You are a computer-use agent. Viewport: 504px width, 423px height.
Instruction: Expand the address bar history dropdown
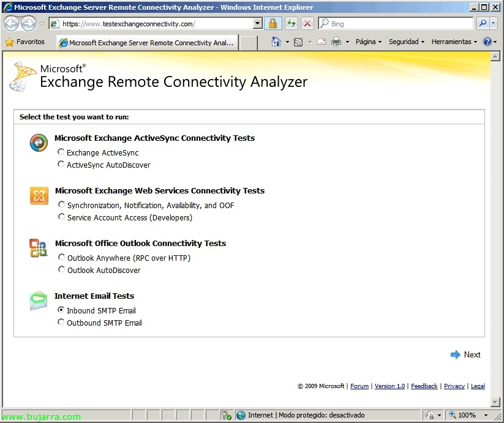click(257, 24)
